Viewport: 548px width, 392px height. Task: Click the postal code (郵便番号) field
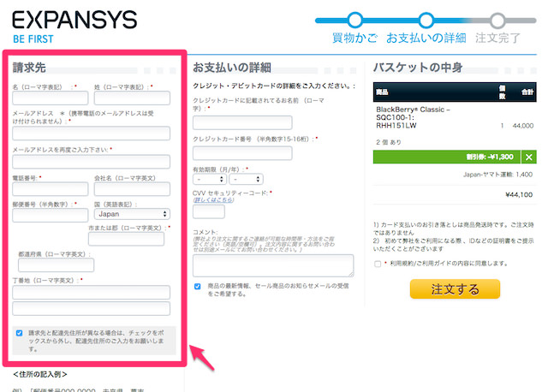51,215
